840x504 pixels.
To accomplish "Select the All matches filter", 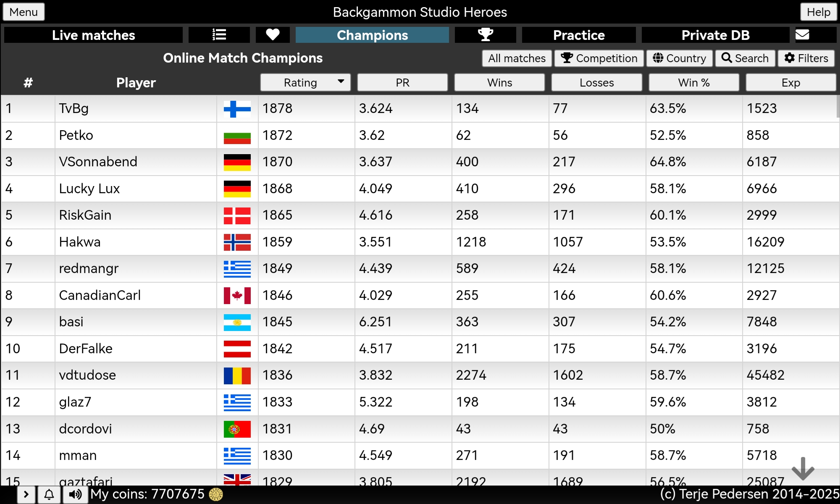I will [x=517, y=58].
